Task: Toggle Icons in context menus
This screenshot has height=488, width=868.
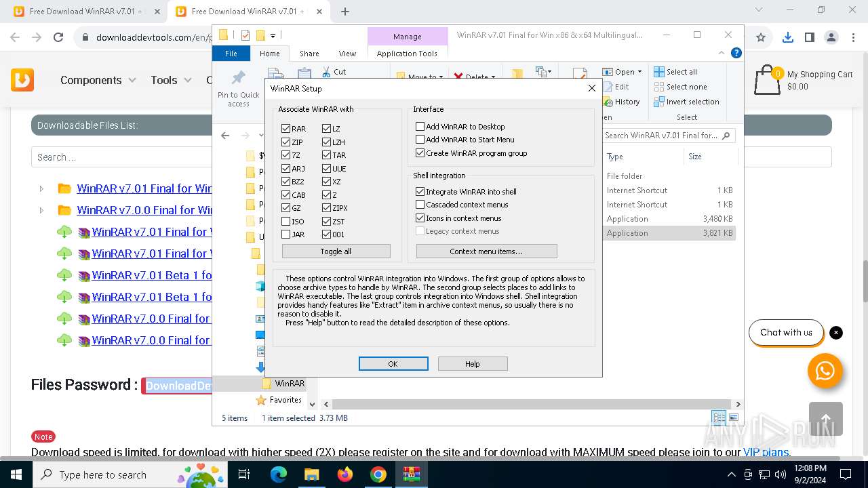Action: point(420,218)
